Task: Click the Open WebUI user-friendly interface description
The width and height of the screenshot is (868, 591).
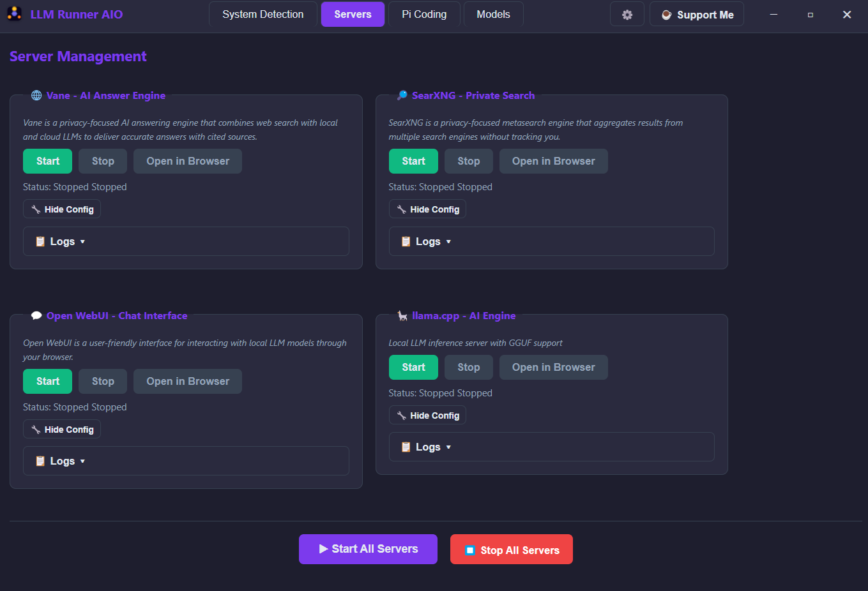Action: tap(185, 350)
